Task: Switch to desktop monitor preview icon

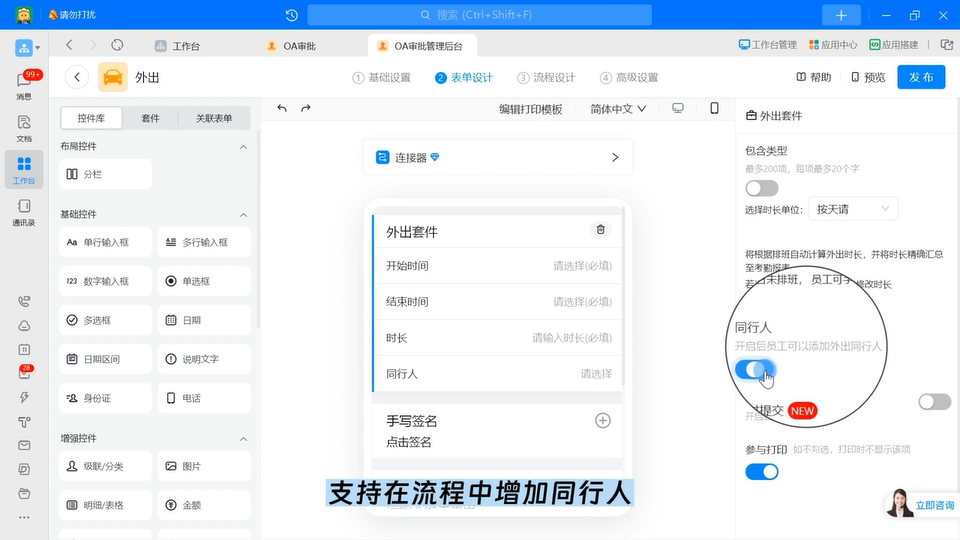Action: (x=678, y=108)
